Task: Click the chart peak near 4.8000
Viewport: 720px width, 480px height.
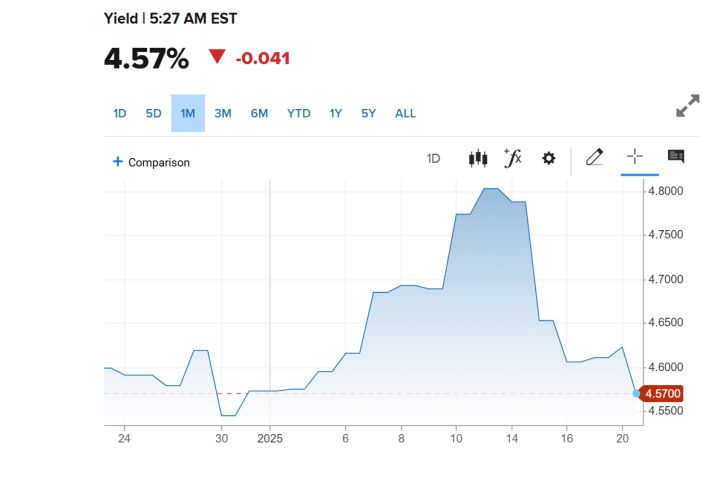Action: (x=491, y=189)
